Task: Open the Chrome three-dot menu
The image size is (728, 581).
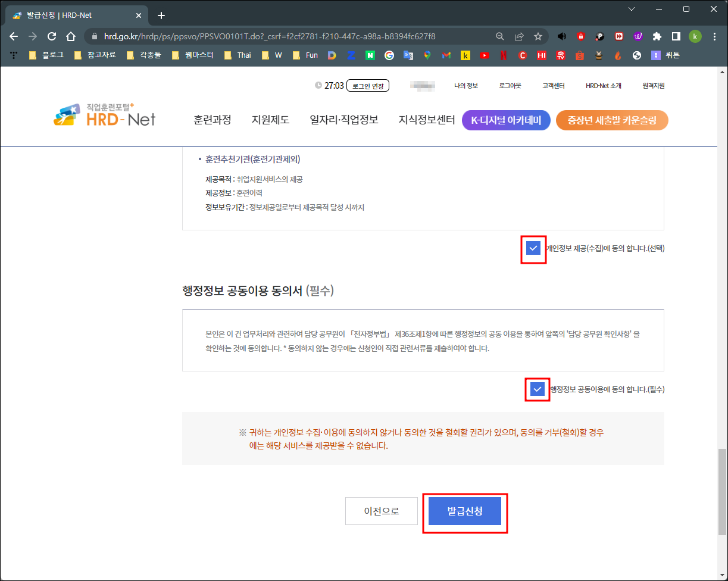Action: coord(714,36)
